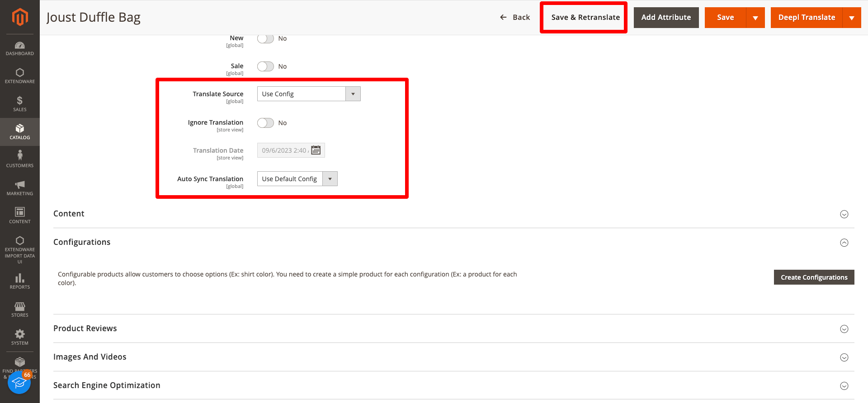Click the Save & Retranslate button
This screenshot has height=403, width=868.
pos(585,18)
